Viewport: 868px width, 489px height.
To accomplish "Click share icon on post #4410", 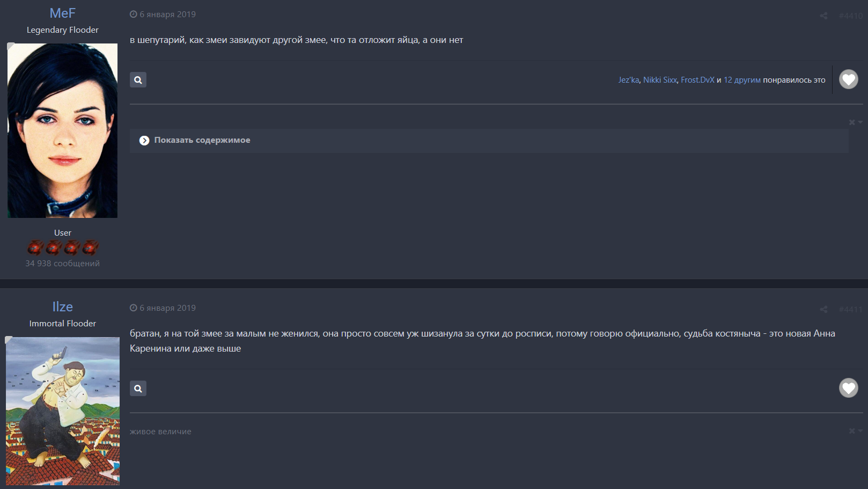I will point(823,16).
